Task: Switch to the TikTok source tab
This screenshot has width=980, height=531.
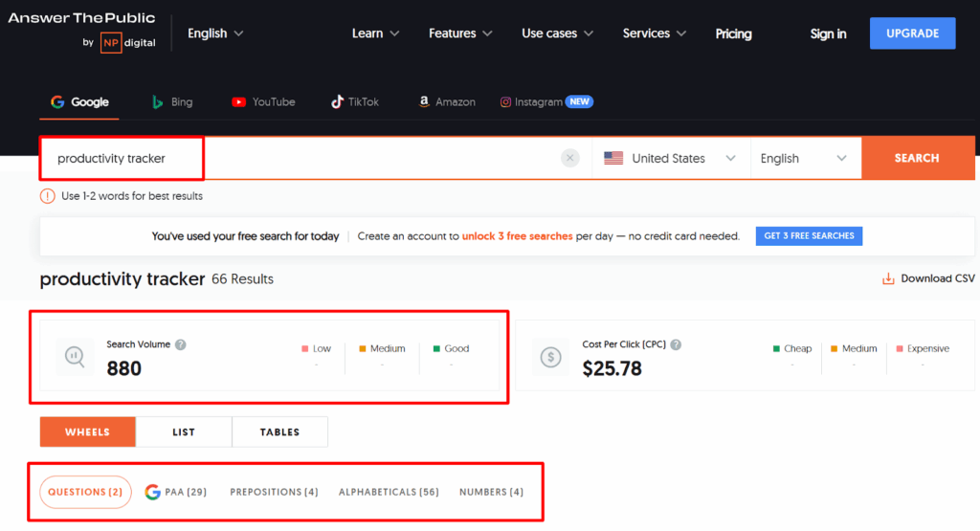Action: pos(354,101)
